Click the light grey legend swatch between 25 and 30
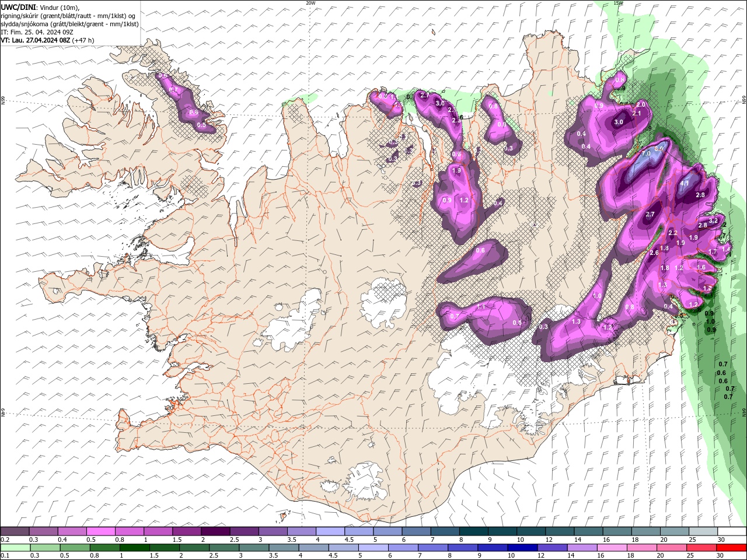Image resolution: width=747 pixels, height=560 pixels. tap(703, 531)
